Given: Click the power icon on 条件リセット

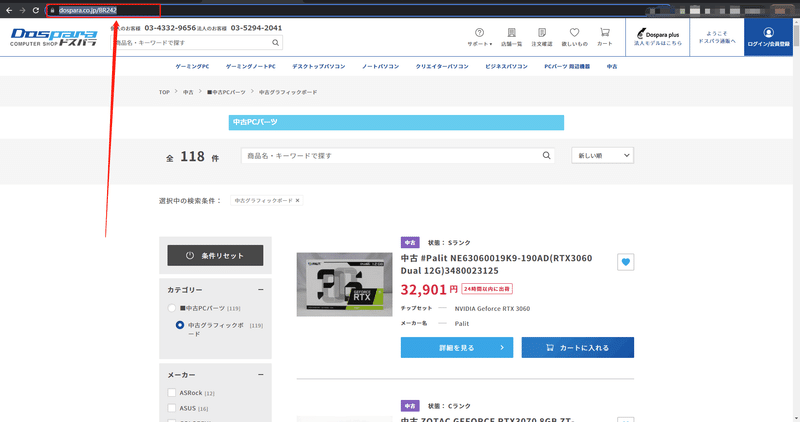Looking at the screenshot, I should [x=190, y=256].
